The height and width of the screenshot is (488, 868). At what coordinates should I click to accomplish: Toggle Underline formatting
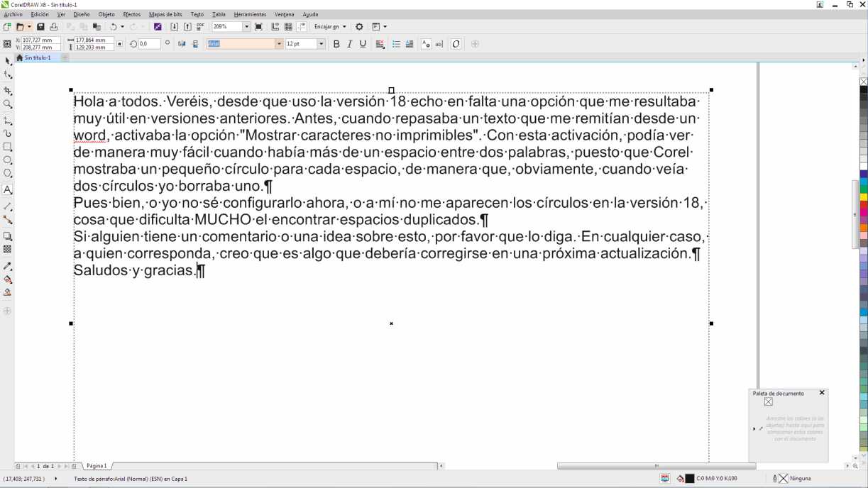(363, 44)
